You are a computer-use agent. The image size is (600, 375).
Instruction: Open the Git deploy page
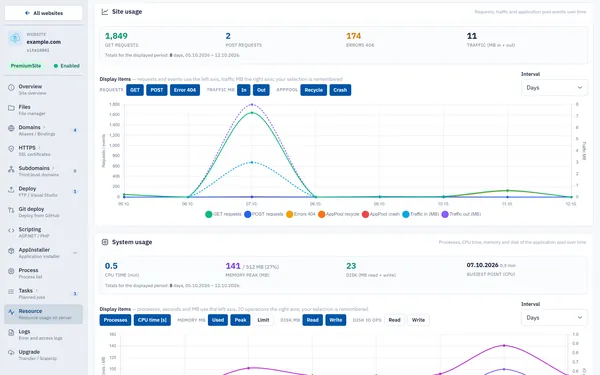tap(43, 212)
